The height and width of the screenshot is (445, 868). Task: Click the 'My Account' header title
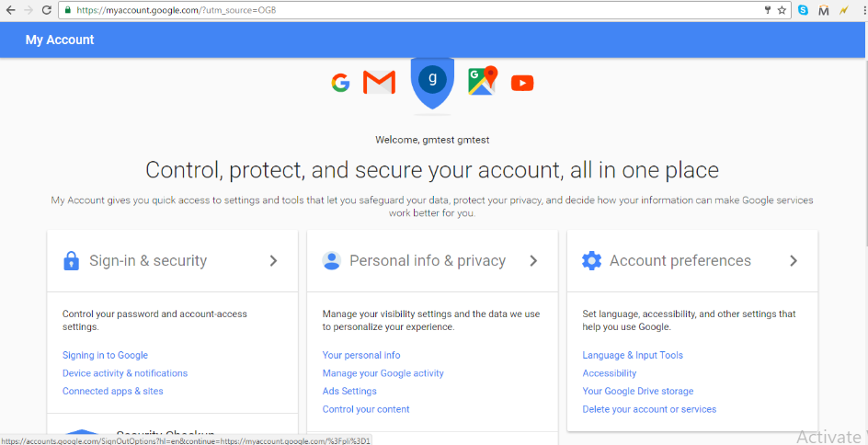[x=60, y=40]
